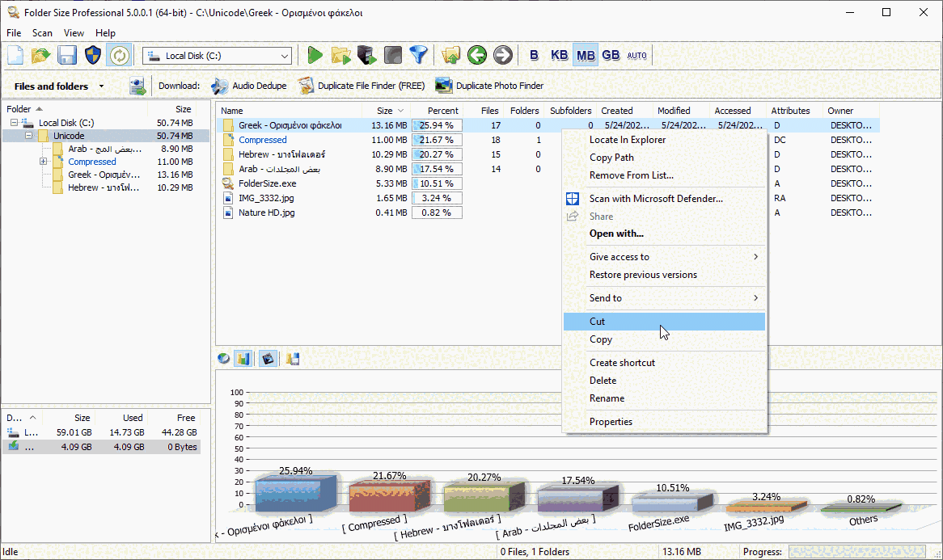Enable GB size unit display
Screen dimensions: 943x560
(x=611, y=54)
